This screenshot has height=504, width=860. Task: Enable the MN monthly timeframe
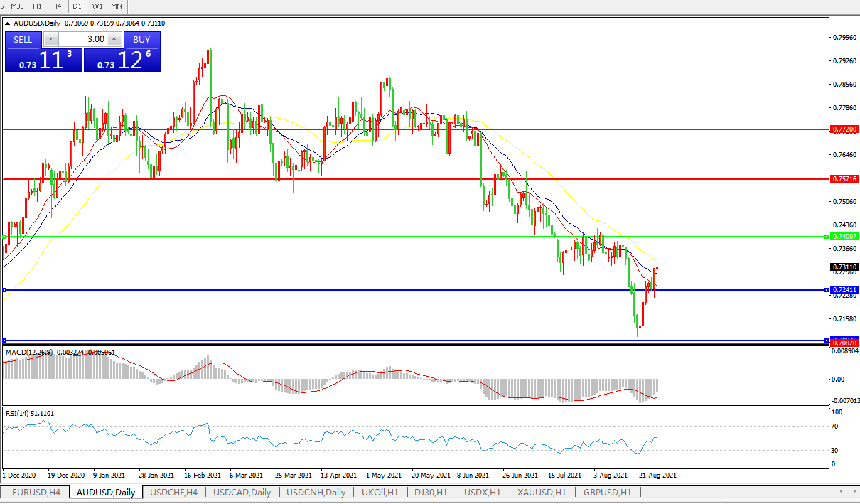pos(116,6)
